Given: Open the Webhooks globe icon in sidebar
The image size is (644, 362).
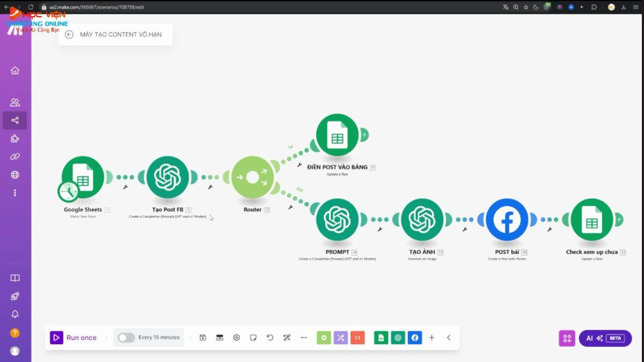Looking at the screenshot, I should 15,175.
